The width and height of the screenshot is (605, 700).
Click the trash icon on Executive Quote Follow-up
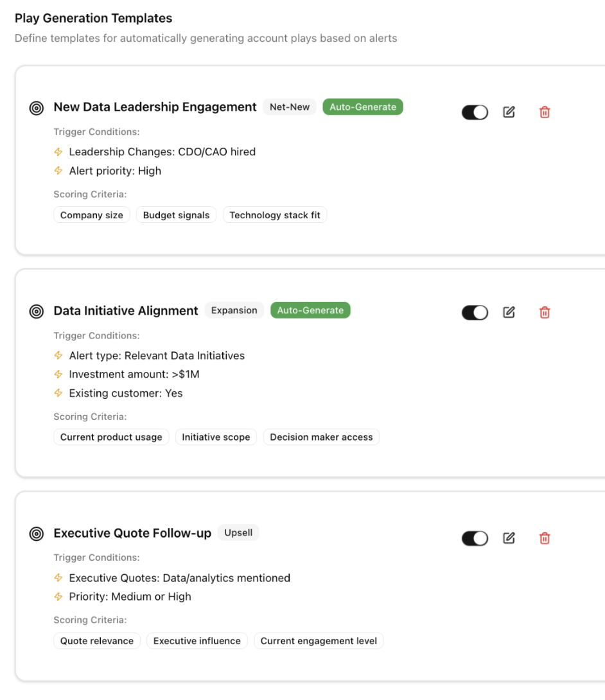(x=543, y=538)
